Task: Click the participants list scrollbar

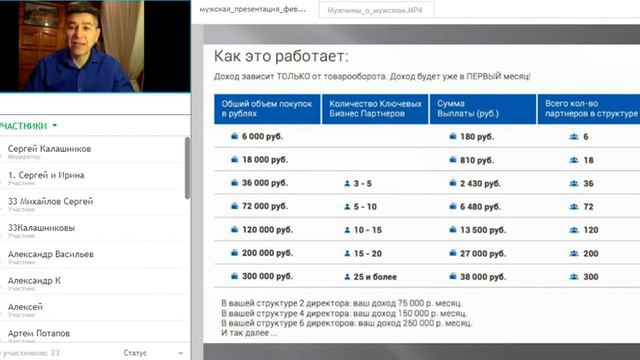Action: [x=187, y=168]
